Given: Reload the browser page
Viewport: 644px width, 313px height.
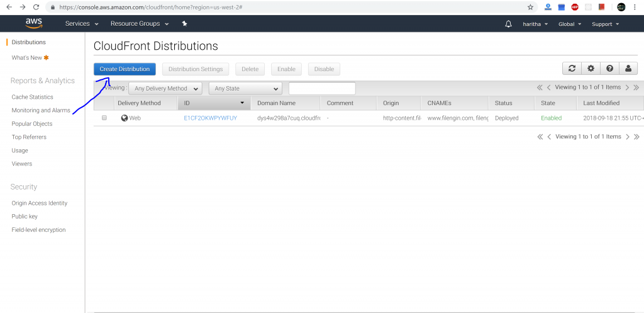Looking at the screenshot, I should coord(36,7).
